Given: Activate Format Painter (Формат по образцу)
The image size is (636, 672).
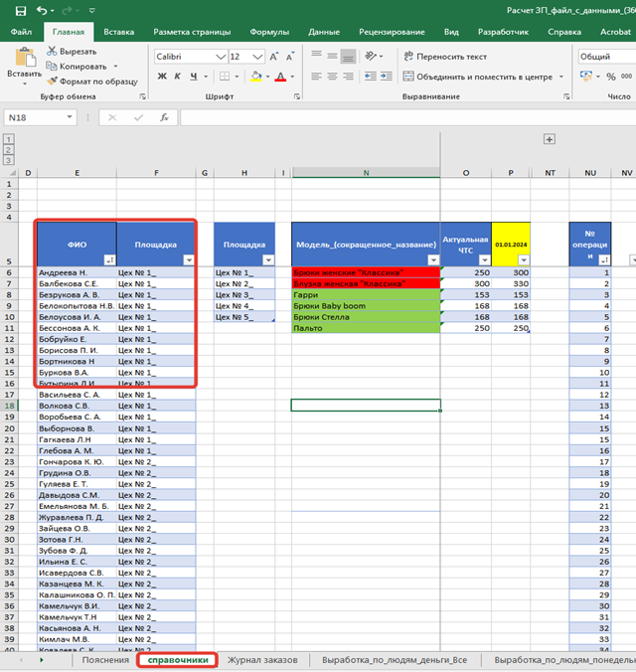Looking at the screenshot, I should point(92,82).
